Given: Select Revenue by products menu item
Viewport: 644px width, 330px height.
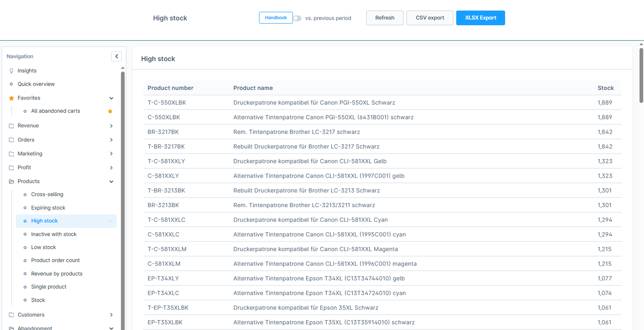Looking at the screenshot, I should (x=57, y=274).
